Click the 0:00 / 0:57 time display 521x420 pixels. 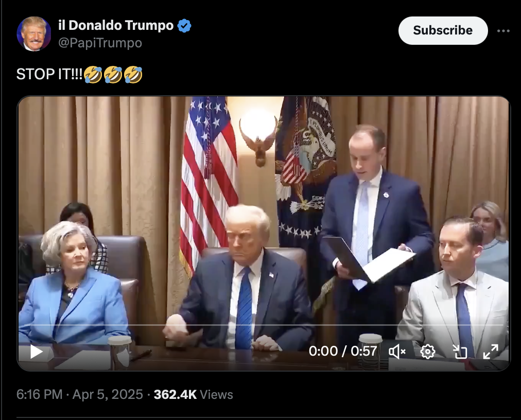click(x=343, y=351)
